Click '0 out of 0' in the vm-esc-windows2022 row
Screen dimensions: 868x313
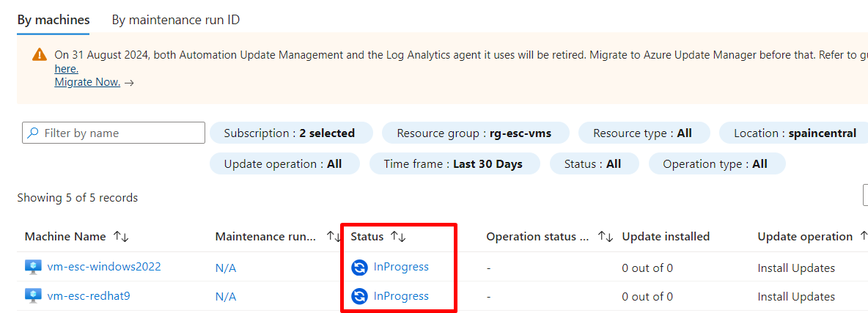[647, 268]
